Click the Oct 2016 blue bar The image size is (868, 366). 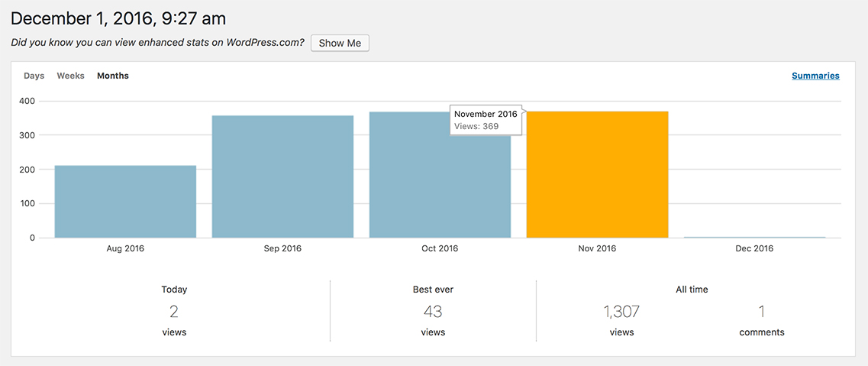(440, 175)
